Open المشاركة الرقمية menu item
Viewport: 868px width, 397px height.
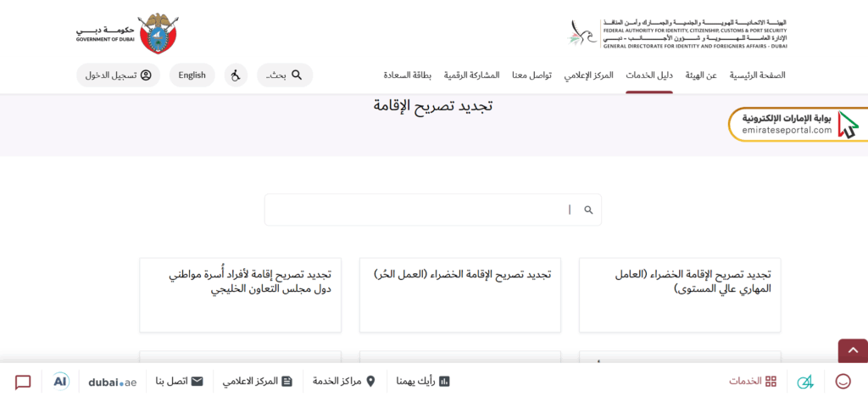(x=471, y=75)
